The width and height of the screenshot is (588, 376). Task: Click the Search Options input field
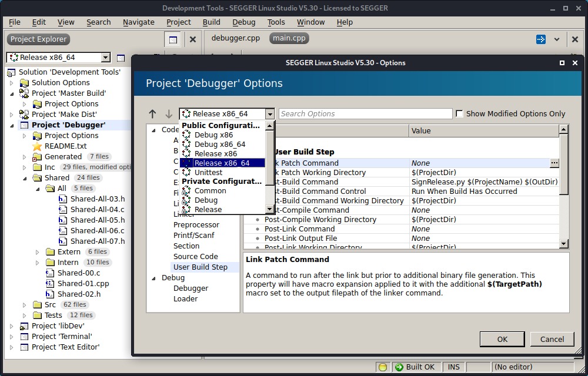click(365, 114)
